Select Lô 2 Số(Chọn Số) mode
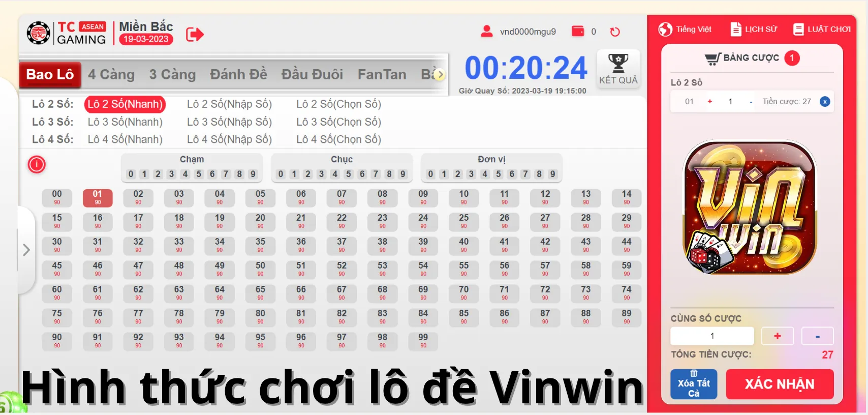 point(338,104)
